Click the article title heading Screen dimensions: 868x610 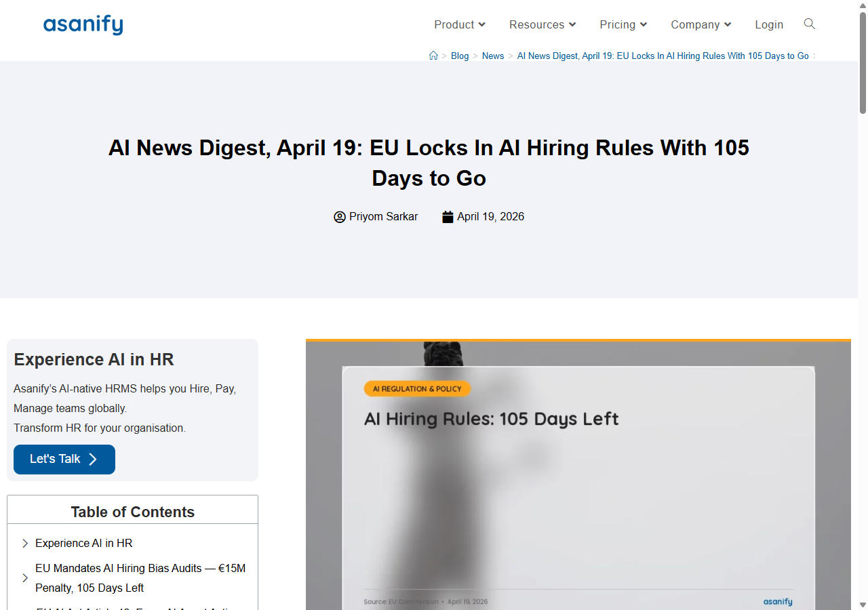point(429,163)
